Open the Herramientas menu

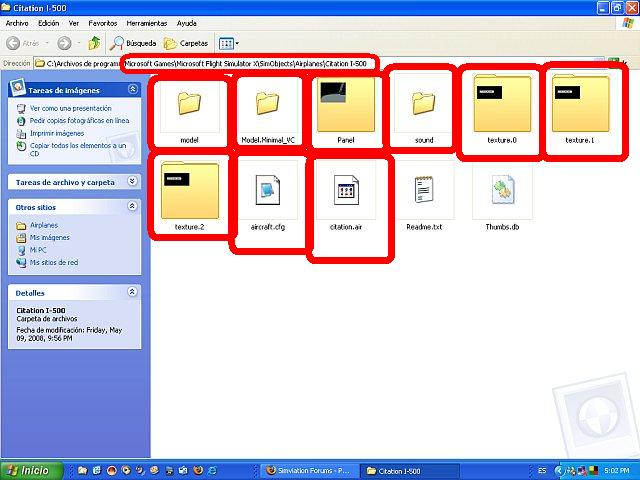[x=146, y=22]
